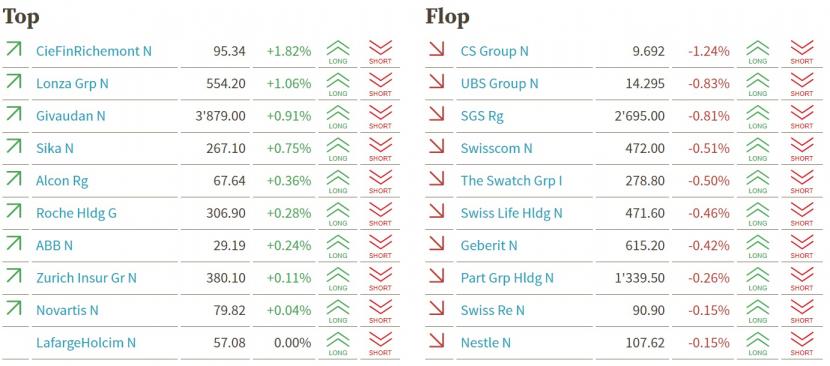This screenshot has width=830, height=366.
Task: Open the Roche Hldg G stock link
Action: tap(76, 213)
